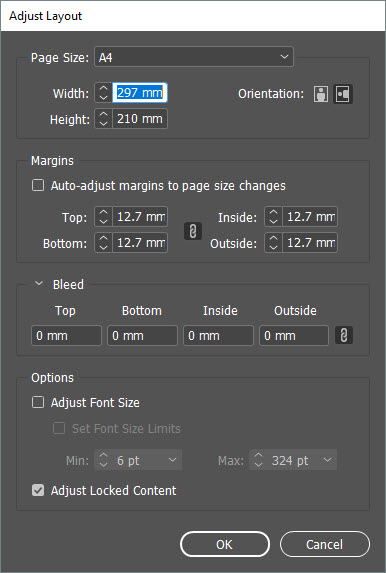Click the Top margin stepper arrows
The height and width of the screenshot is (573, 386).
(103, 217)
